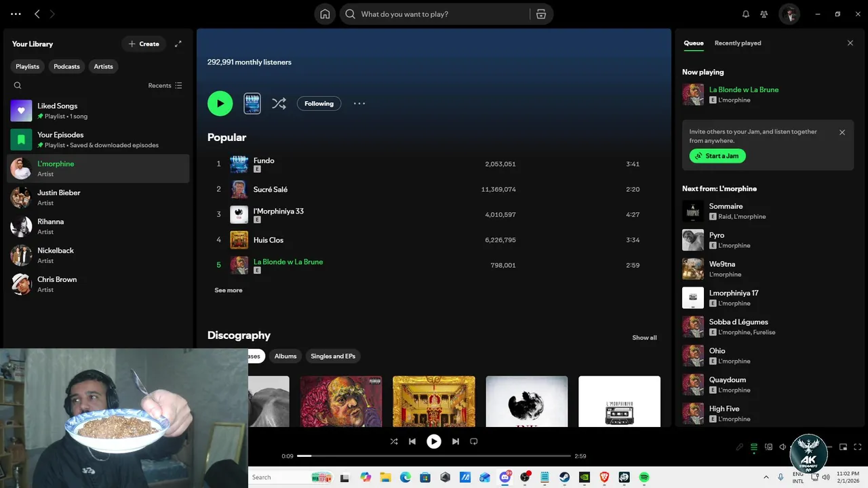Open the user profile avatar menu
This screenshot has height=488, width=868.
pos(789,14)
